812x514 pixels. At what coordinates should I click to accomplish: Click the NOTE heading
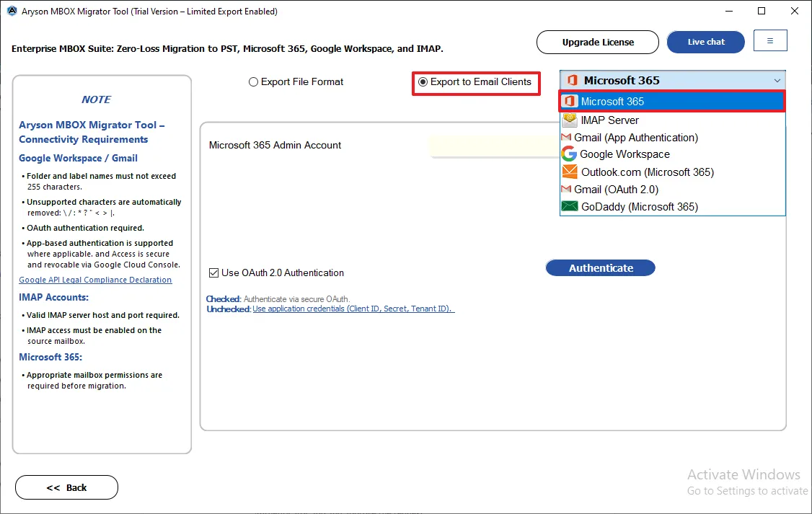pos(97,99)
